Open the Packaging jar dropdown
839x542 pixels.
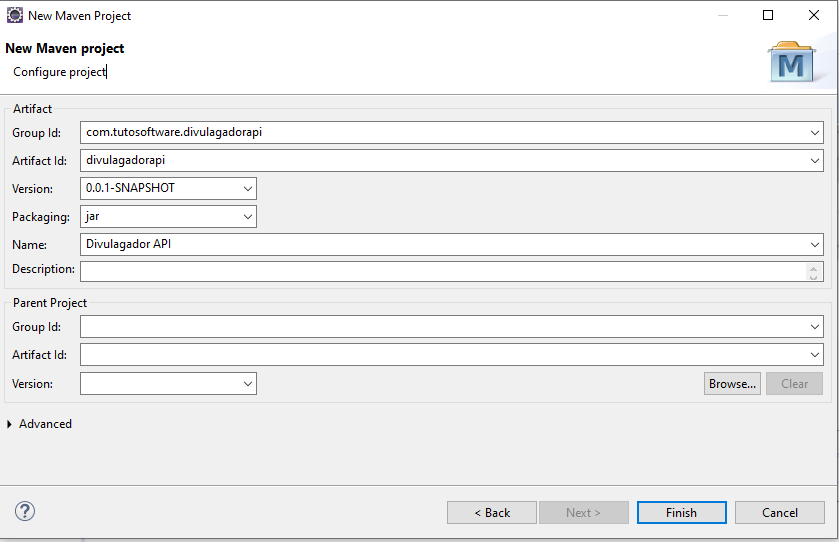tap(248, 217)
